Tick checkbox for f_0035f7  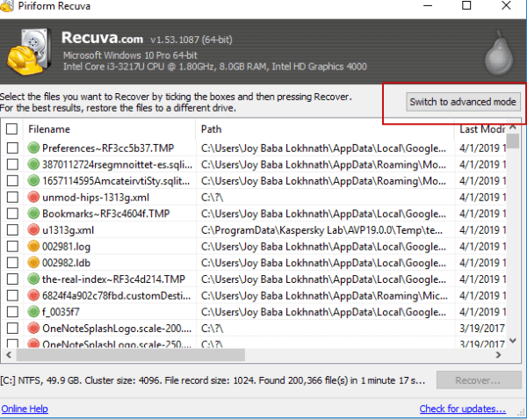(x=12, y=312)
